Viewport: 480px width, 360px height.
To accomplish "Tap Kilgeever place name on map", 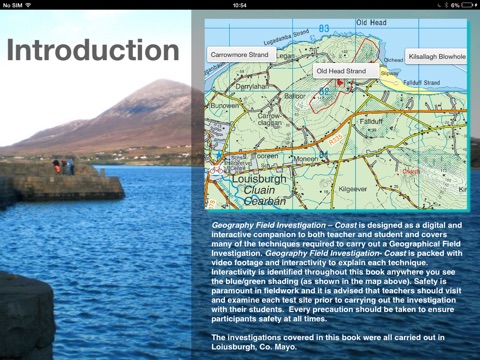I will (x=353, y=189).
